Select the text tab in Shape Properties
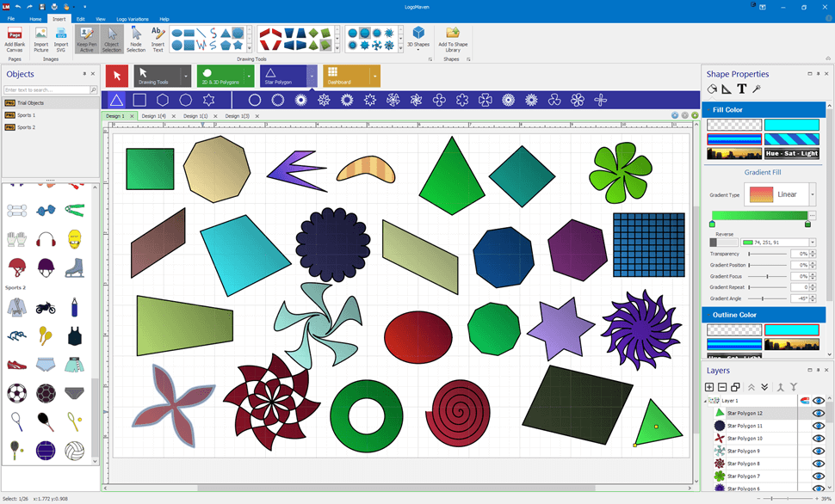 coord(741,89)
